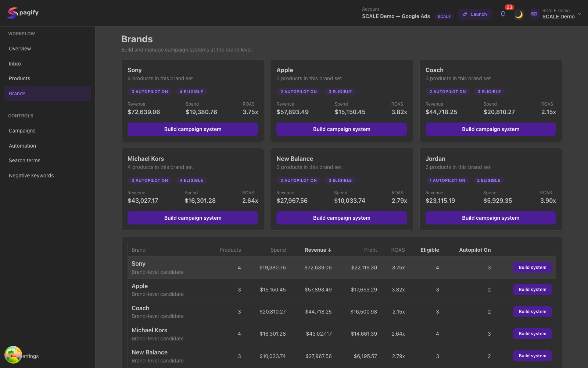The height and width of the screenshot is (368, 588).
Task: Click ROAS value 3.90x on Jordan card
Action: coord(548,201)
